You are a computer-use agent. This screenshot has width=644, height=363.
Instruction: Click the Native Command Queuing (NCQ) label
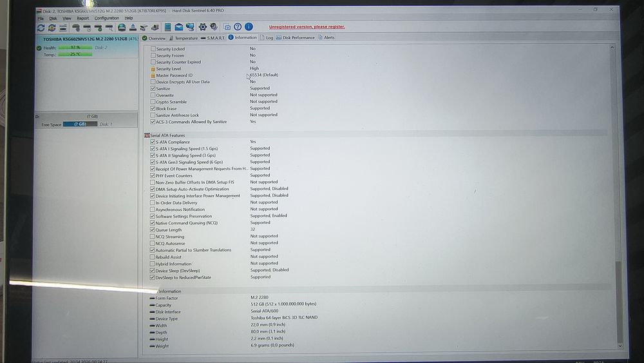pos(187,223)
